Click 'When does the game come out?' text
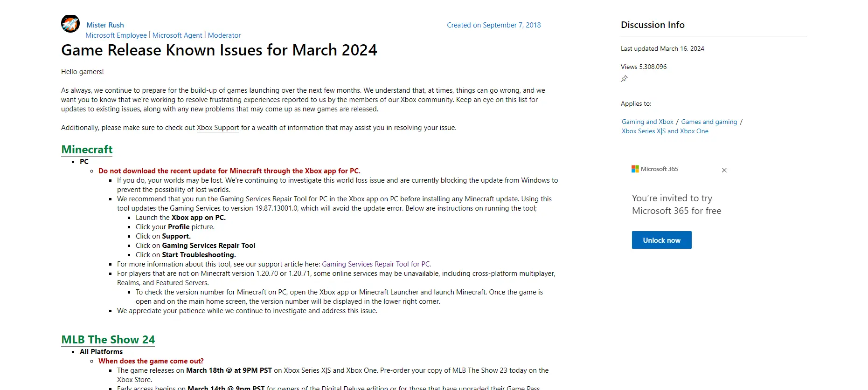The image size is (868, 390). (151, 361)
